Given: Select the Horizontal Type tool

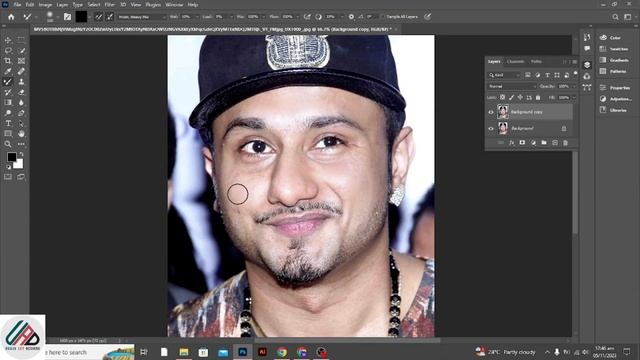Looking at the screenshot, I should pyautogui.click(x=8, y=123).
